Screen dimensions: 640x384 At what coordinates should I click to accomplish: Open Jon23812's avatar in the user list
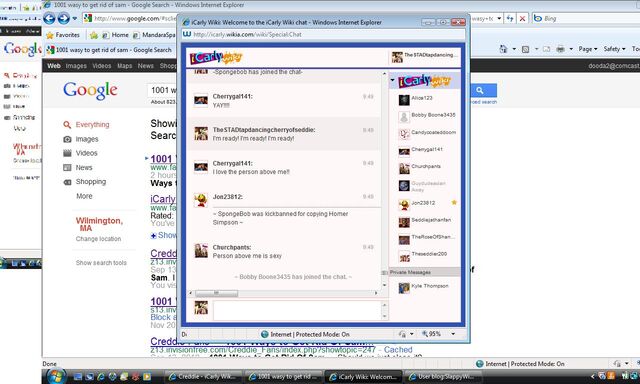tap(404, 204)
